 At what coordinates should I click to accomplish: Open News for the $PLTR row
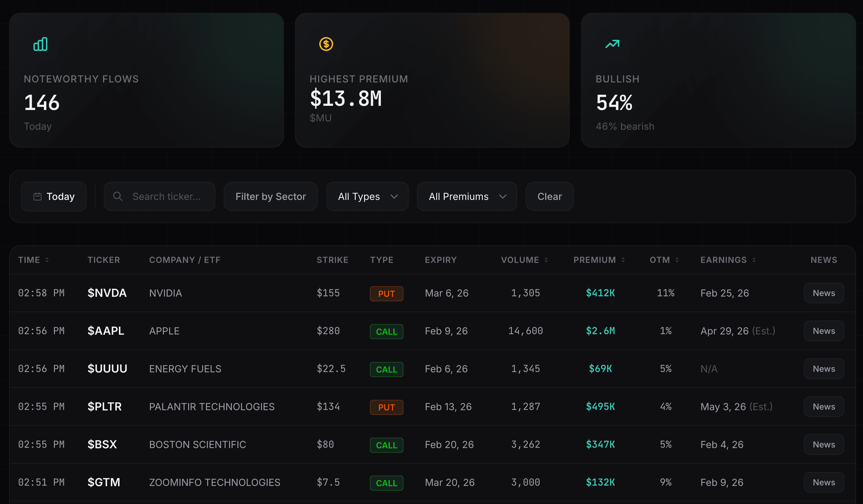point(824,407)
